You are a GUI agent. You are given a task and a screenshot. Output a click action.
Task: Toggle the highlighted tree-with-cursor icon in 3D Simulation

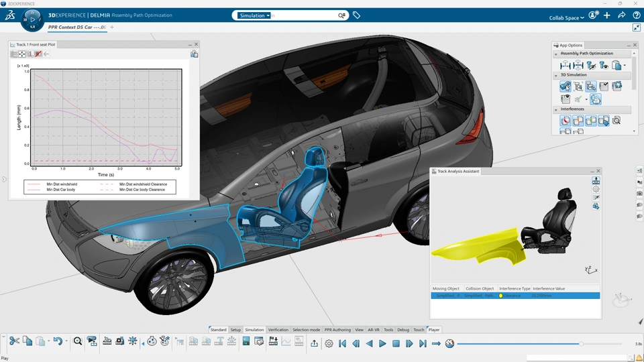(x=590, y=86)
